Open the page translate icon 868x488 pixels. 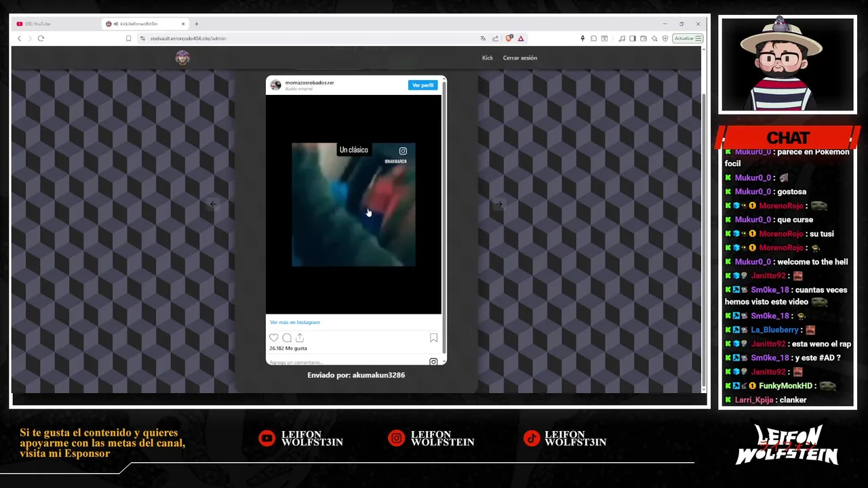click(x=483, y=39)
